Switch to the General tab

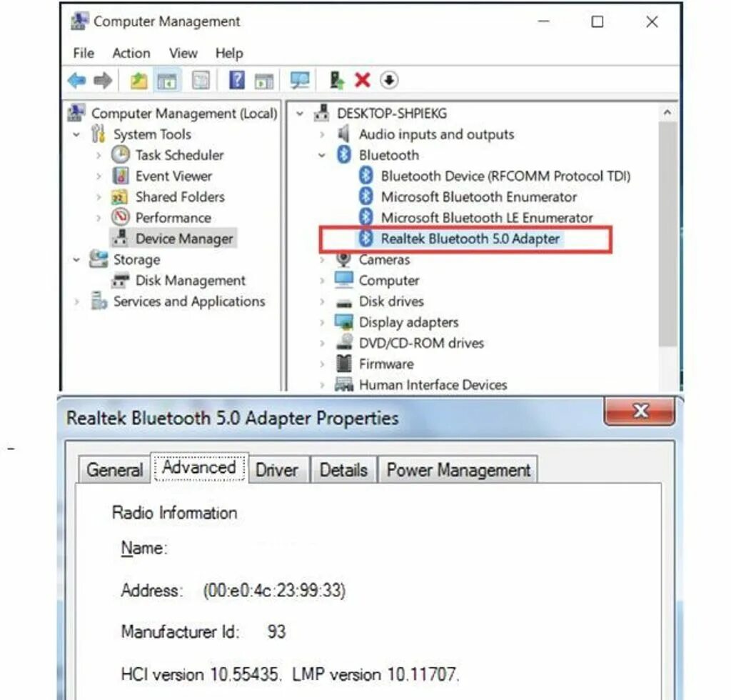point(115,469)
